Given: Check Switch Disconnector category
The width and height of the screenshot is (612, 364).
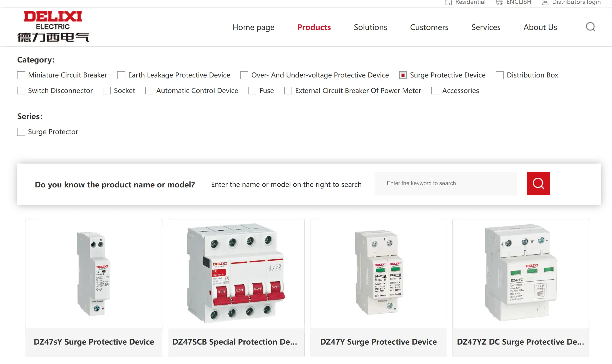Looking at the screenshot, I should [21, 91].
